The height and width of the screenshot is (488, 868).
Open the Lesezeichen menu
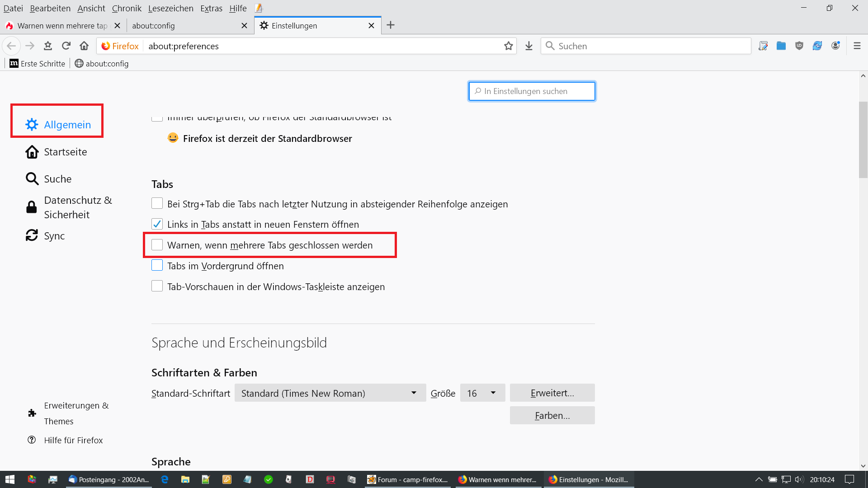tap(170, 8)
